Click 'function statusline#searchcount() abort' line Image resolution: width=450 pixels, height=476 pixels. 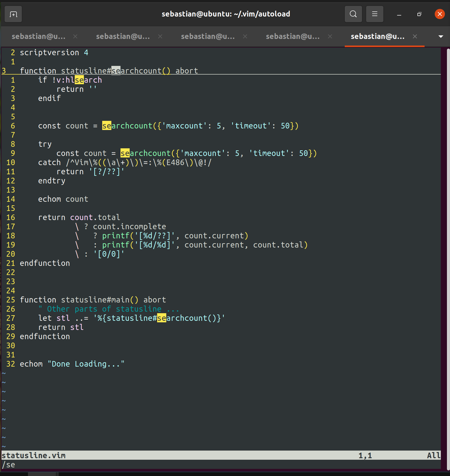(109, 71)
